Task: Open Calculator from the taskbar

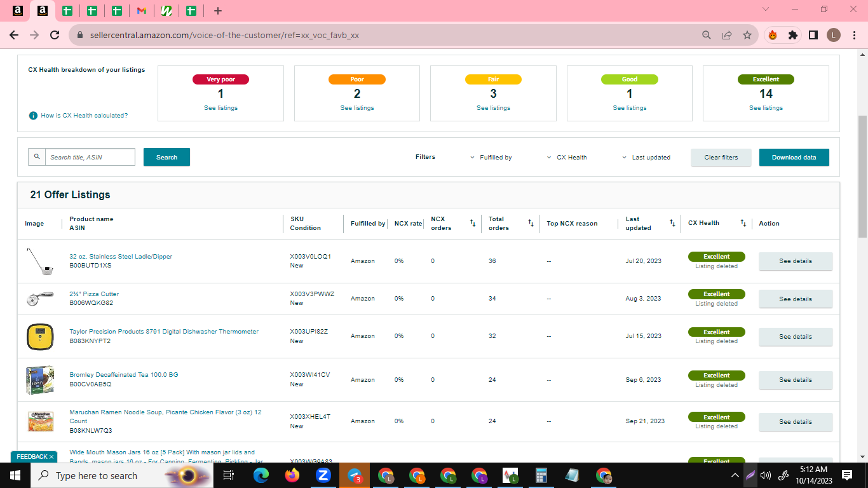Action: (541, 475)
